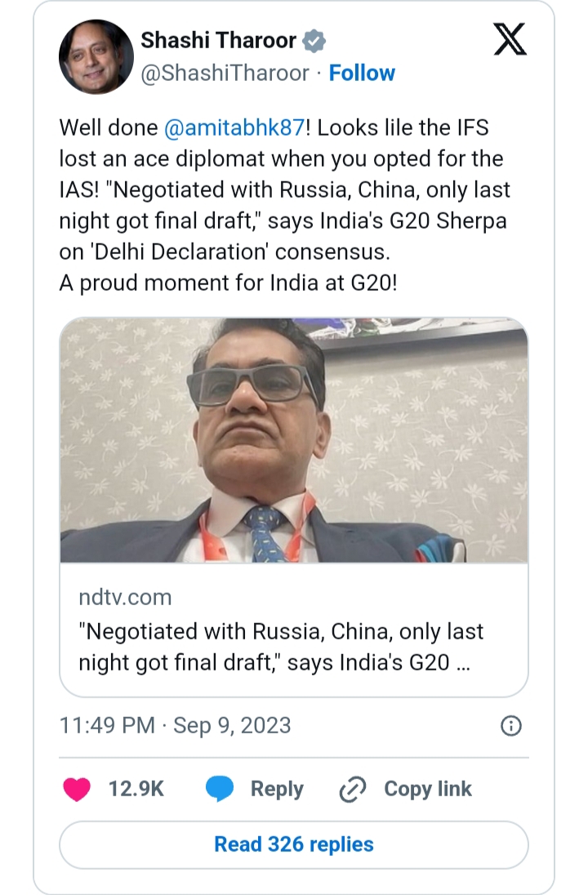Open the tweet info icon
Viewport: 588px width, 895px height.
pos(510,725)
